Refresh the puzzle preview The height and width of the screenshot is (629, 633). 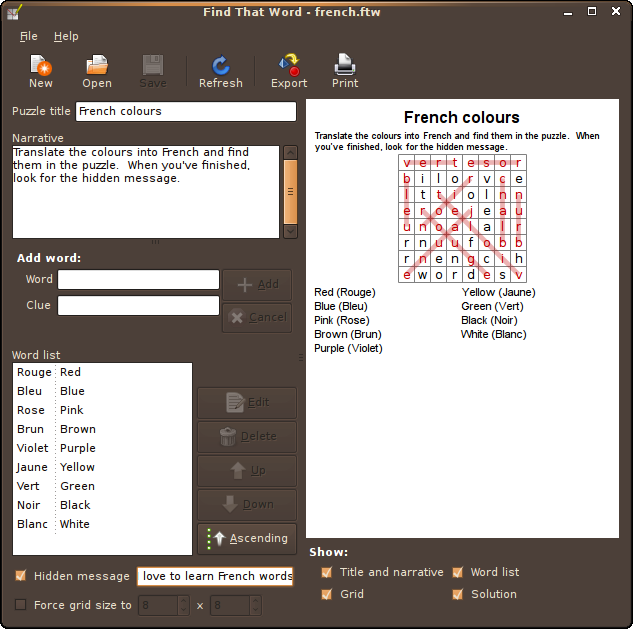pos(221,65)
